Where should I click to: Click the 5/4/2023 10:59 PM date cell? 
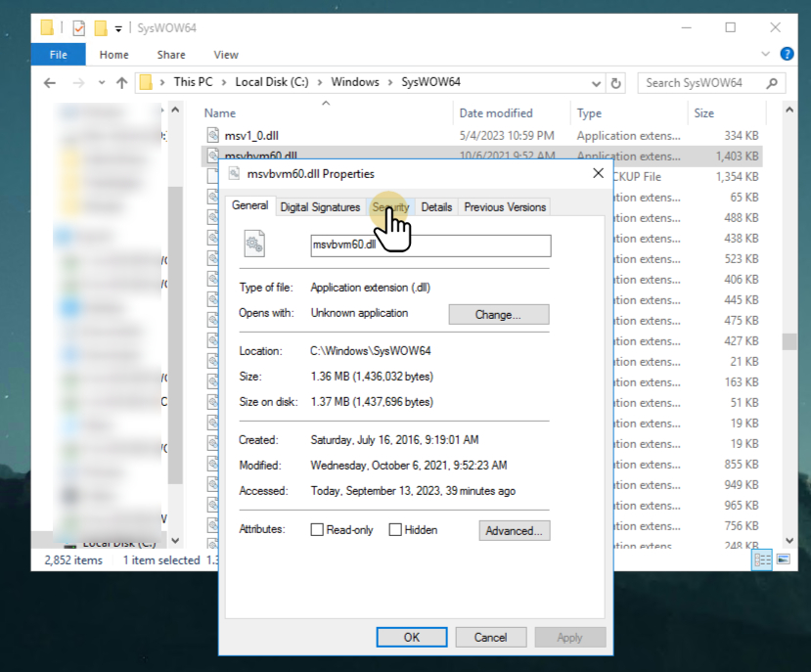pos(507,136)
